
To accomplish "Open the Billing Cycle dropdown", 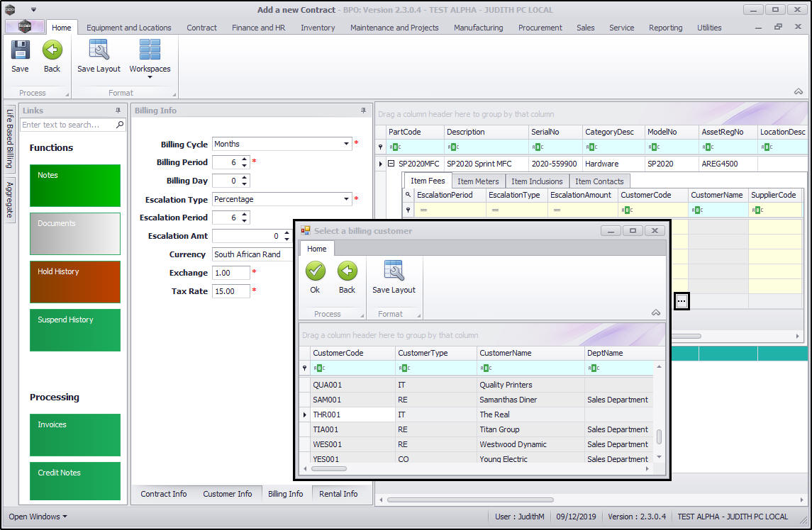I will pos(347,144).
